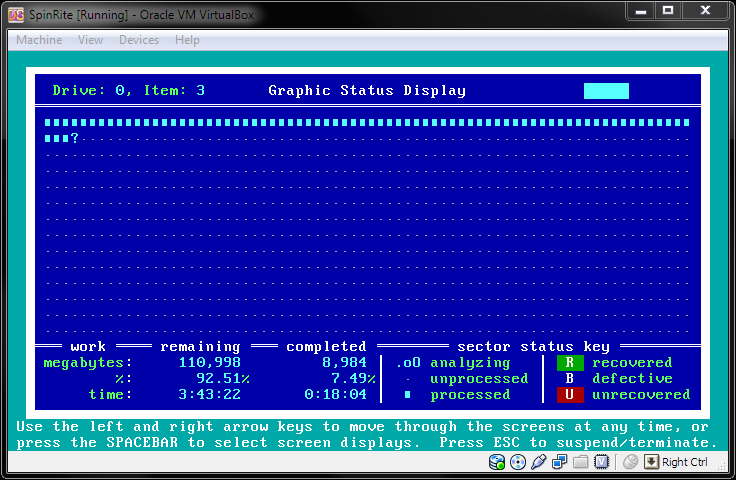Open the Help menu
The image size is (736, 480).
tap(187, 40)
